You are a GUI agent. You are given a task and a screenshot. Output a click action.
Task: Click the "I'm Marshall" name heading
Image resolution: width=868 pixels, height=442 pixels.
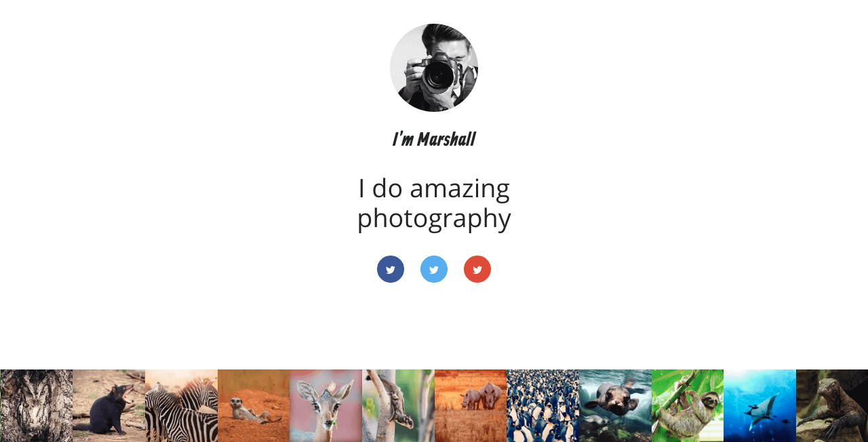click(434, 139)
